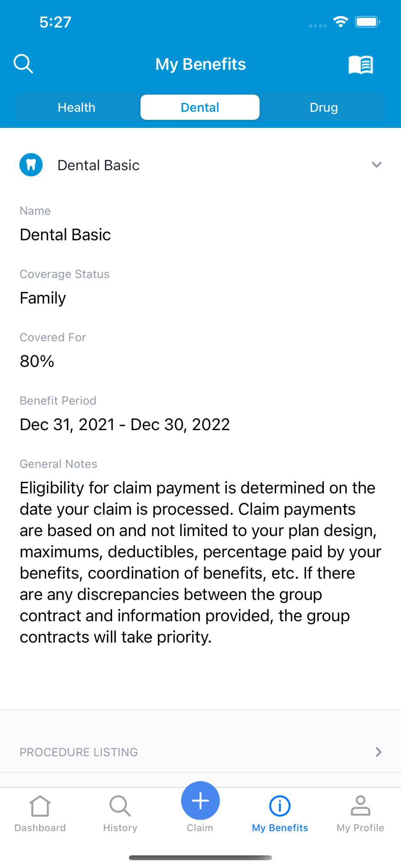This screenshot has width=401, height=868.
Task: Tap the My Benefits page title
Action: (200, 64)
